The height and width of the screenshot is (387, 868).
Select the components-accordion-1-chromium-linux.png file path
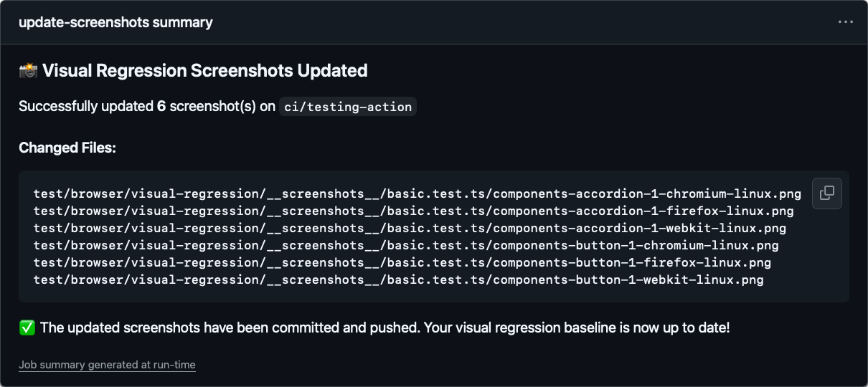click(417, 194)
